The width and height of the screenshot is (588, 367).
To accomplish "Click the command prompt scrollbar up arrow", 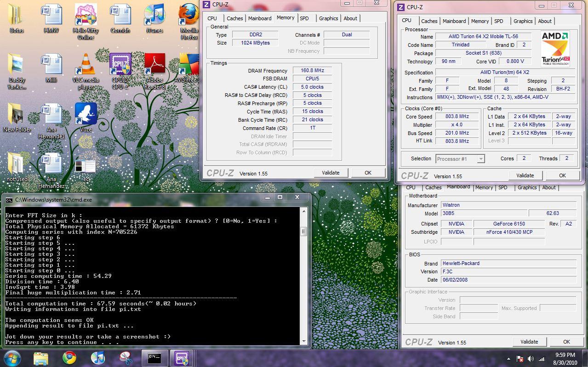I will click(304, 212).
